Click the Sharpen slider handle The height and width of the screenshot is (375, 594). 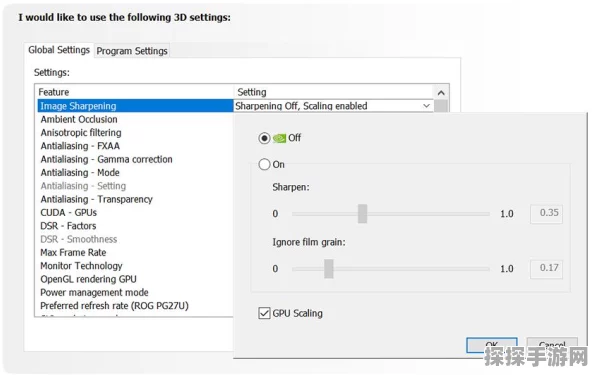click(363, 214)
